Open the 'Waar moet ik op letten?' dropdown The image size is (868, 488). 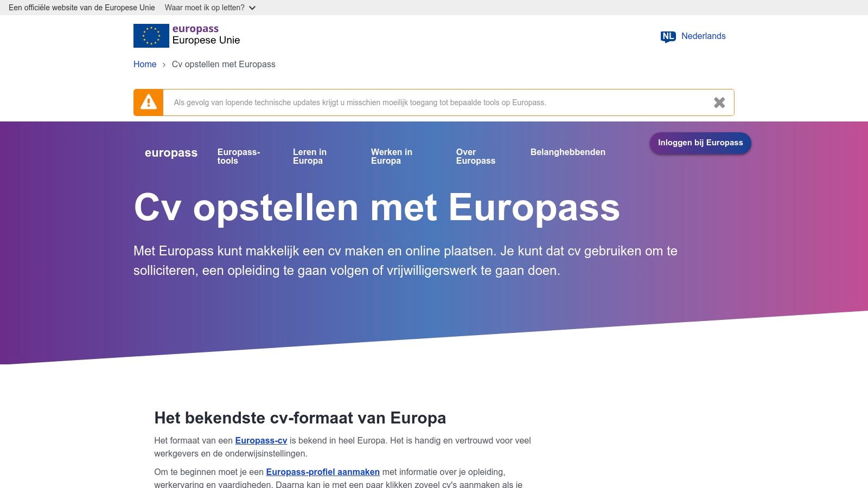pos(205,8)
